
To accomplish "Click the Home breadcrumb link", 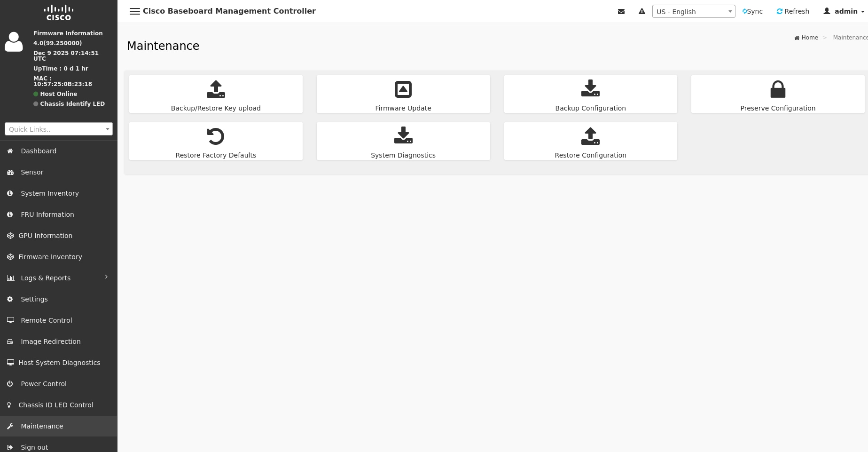I will 810,38.
